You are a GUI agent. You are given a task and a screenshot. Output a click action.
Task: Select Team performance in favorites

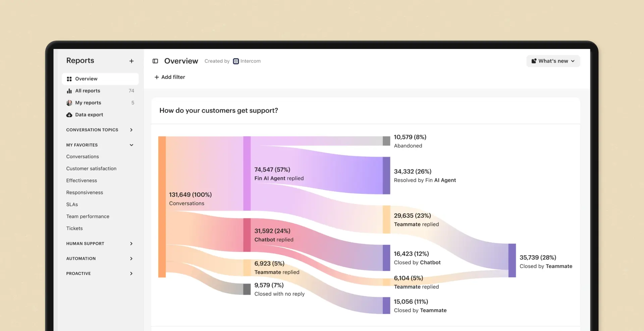(x=88, y=216)
